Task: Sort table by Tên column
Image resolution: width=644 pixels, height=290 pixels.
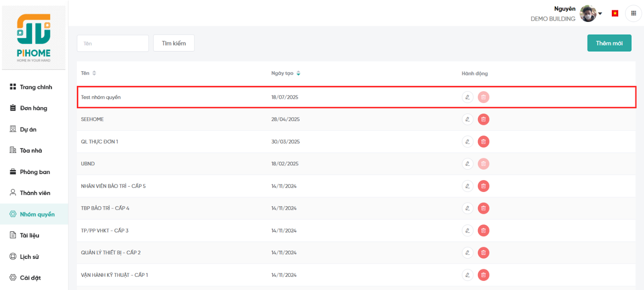Action: tap(94, 73)
